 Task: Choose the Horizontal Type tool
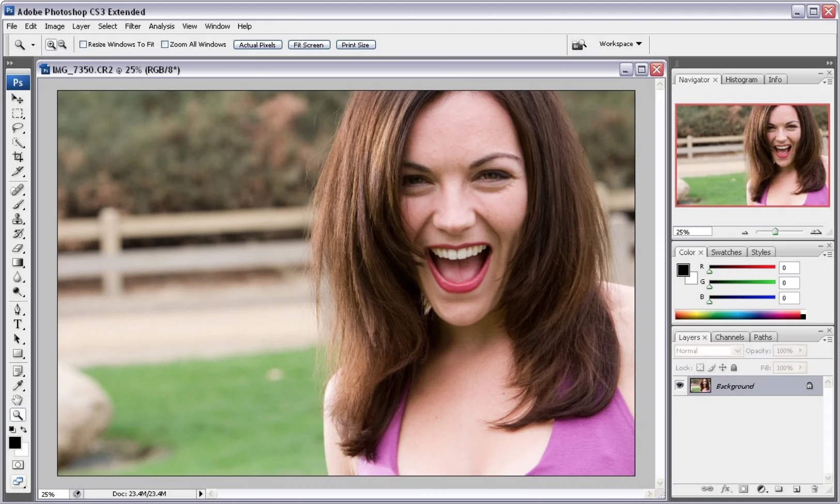tap(18, 324)
